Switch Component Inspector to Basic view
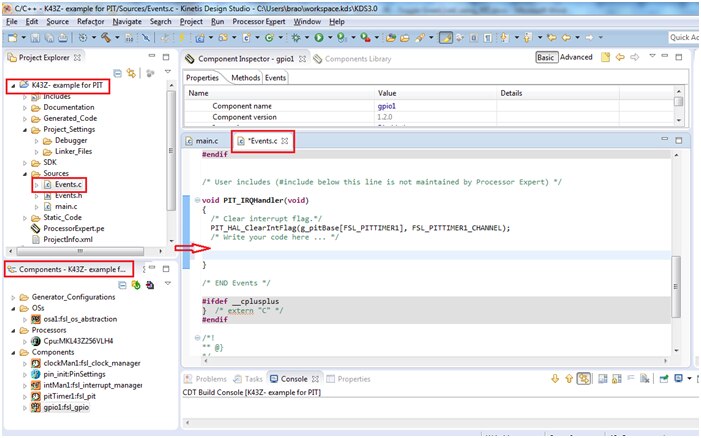 pos(546,58)
